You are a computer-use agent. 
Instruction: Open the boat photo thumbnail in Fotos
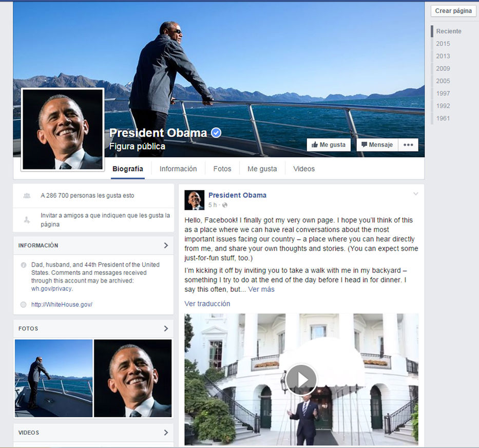(x=54, y=378)
